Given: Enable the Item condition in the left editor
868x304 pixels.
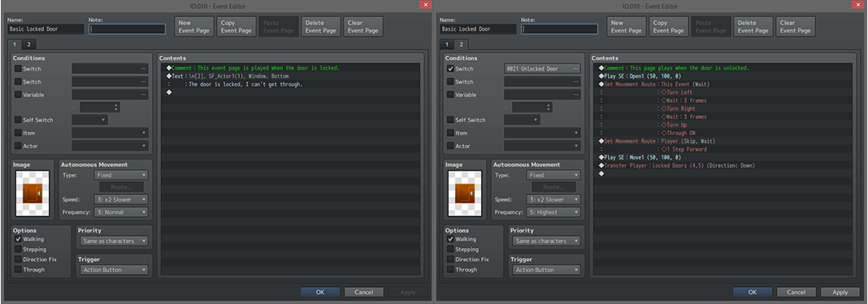Looking at the screenshot, I should point(18,132).
